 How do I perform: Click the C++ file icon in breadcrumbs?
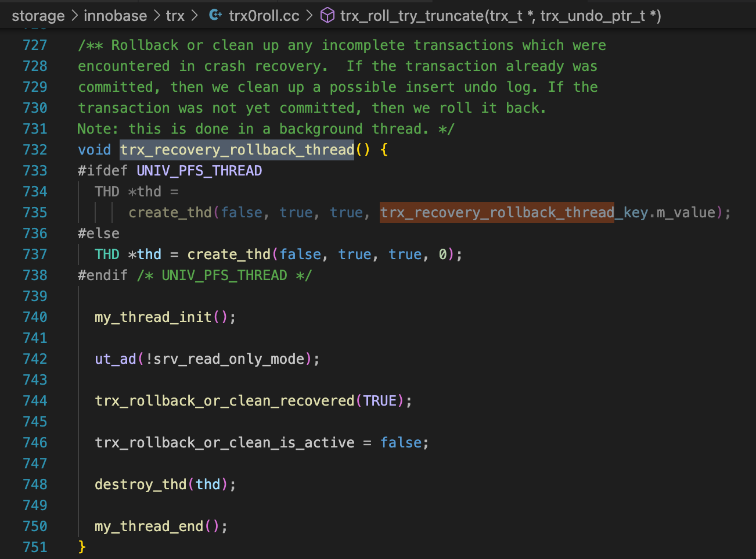pyautogui.click(x=215, y=15)
